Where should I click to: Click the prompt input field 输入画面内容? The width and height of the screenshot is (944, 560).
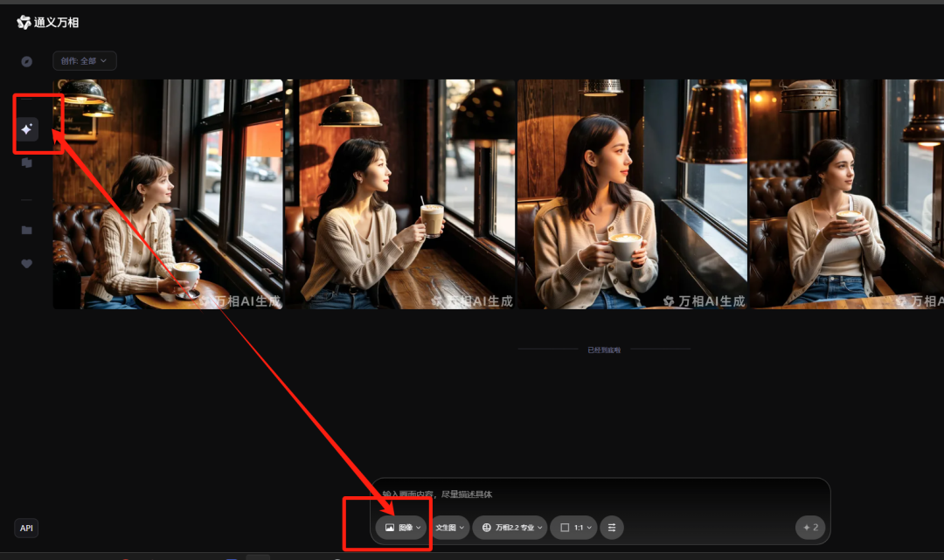coord(600,494)
